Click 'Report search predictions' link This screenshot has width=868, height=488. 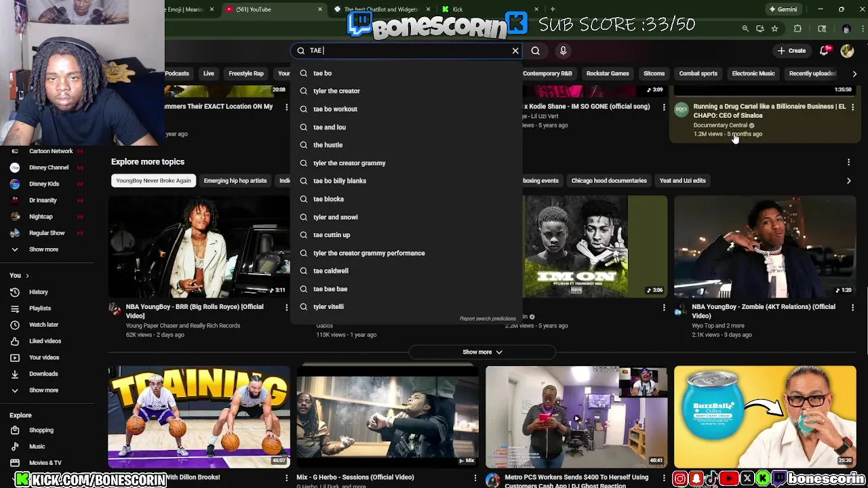pyautogui.click(x=488, y=319)
